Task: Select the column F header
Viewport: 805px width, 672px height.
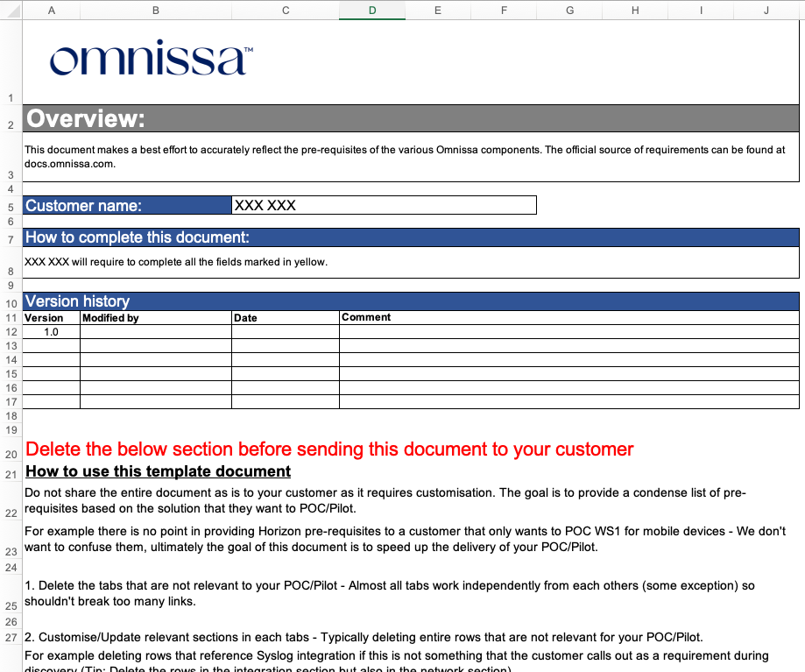Action: tap(504, 10)
